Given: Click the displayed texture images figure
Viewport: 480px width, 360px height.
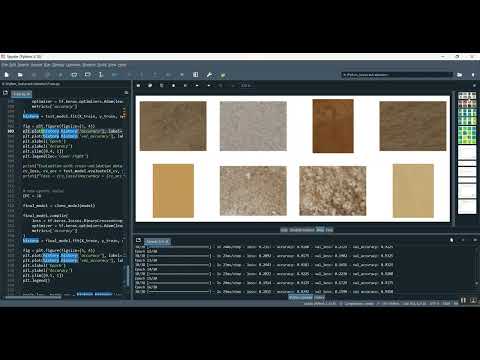Looking at the screenshot, I should 293,158.
